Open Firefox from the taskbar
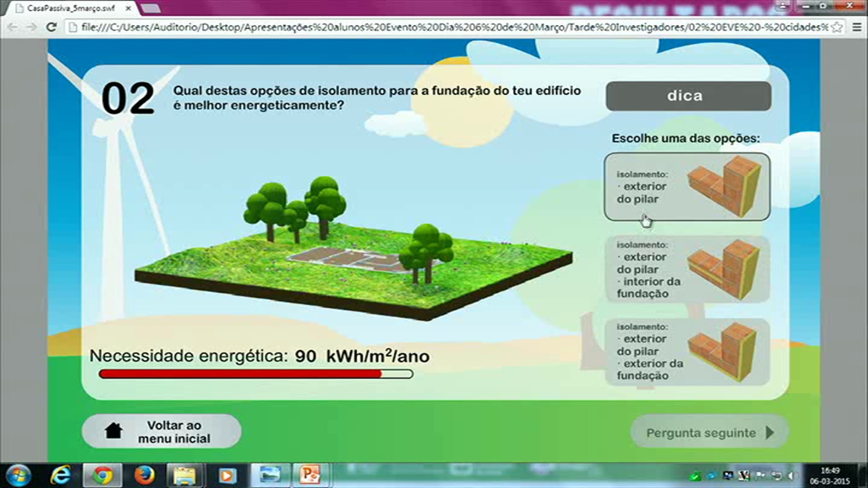 (x=144, y=475)
